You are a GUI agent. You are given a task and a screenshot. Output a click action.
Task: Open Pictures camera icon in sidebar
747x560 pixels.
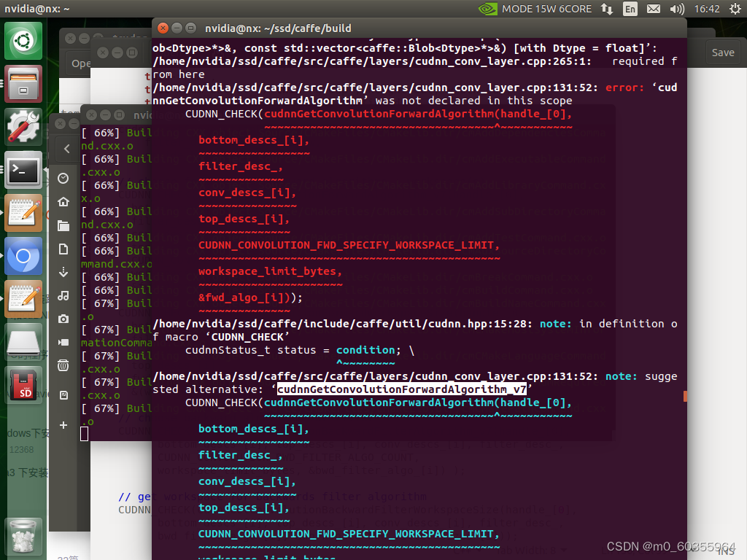pyautogui.click(x=63, y=319)
